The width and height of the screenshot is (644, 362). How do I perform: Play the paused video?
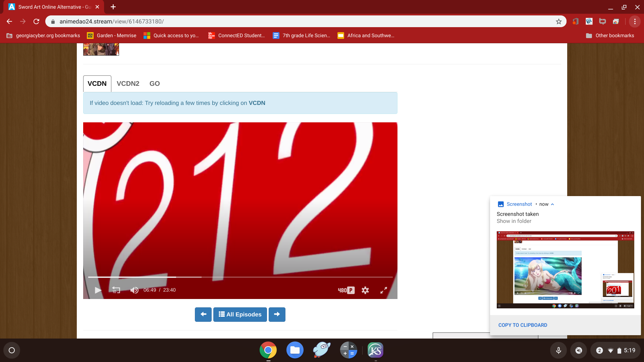click(98, 290)
